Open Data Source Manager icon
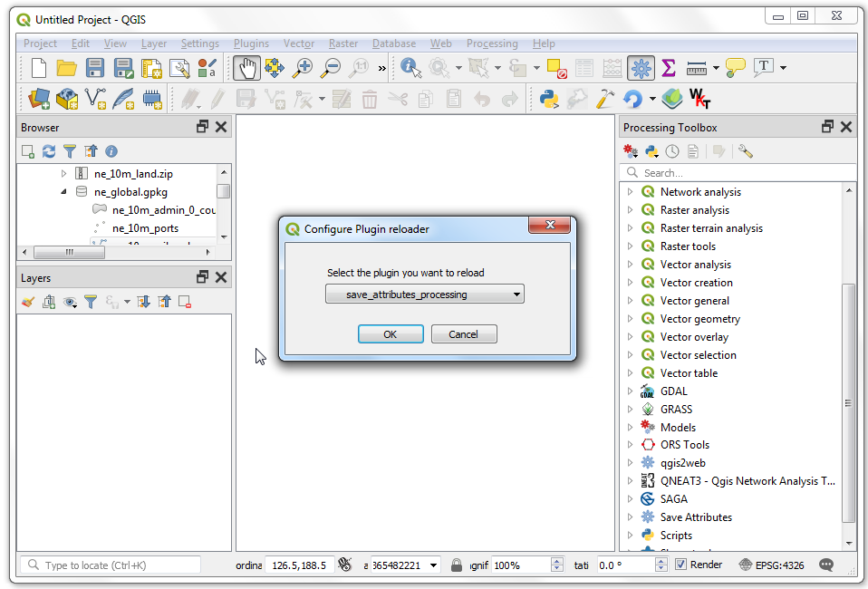 point(39,99)
